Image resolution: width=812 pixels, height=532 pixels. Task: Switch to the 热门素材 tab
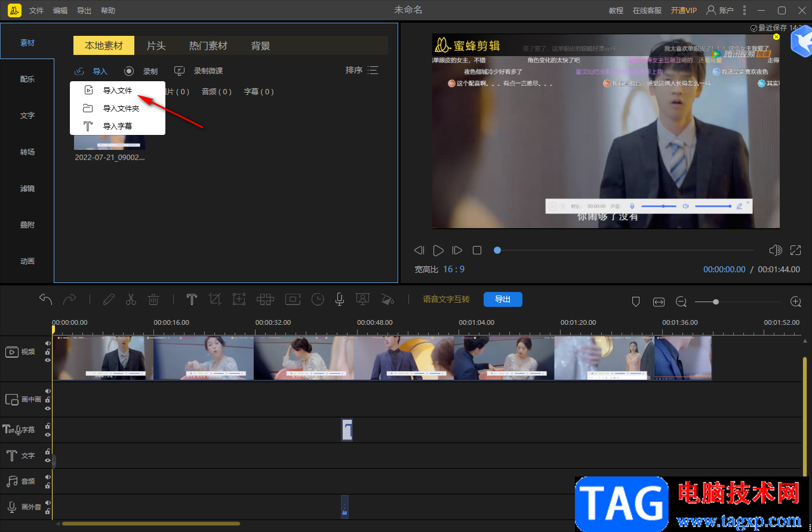tap(208, 46)
